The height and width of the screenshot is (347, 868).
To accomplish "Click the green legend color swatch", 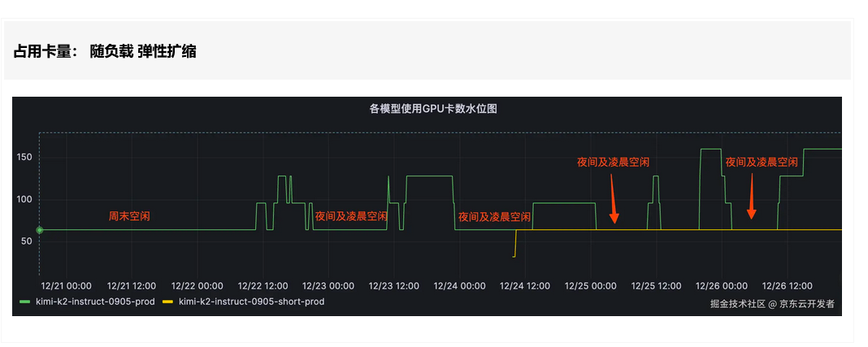I will click(x=25, y=302).
